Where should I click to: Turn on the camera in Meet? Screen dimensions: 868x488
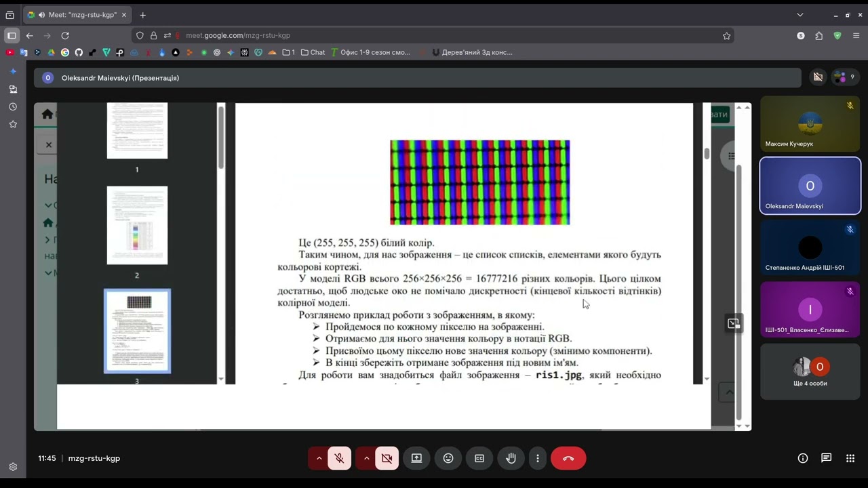click(387, 458)
